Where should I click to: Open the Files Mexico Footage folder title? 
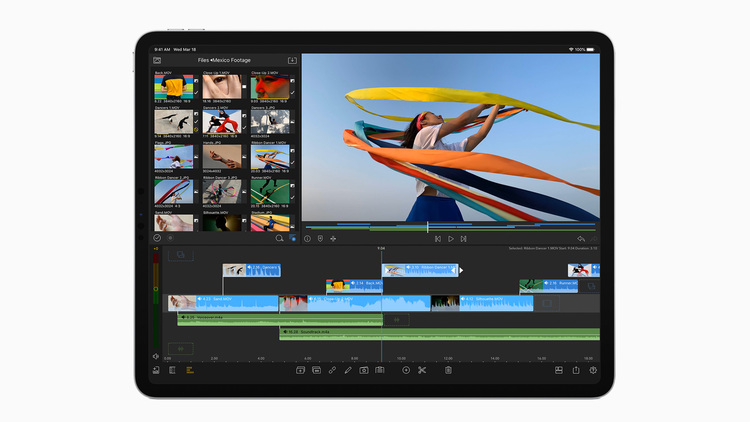pyautogui.click(x=224, y=60)
